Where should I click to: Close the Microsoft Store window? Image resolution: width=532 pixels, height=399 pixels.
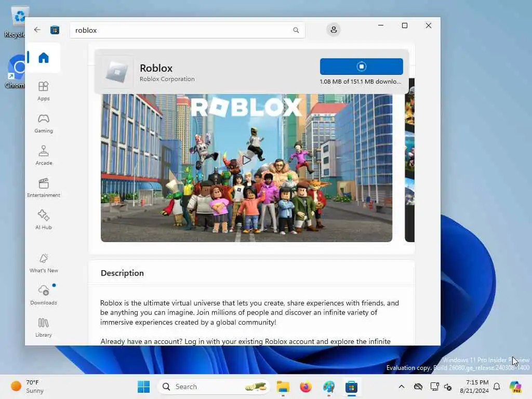click(x=429, y=25)
